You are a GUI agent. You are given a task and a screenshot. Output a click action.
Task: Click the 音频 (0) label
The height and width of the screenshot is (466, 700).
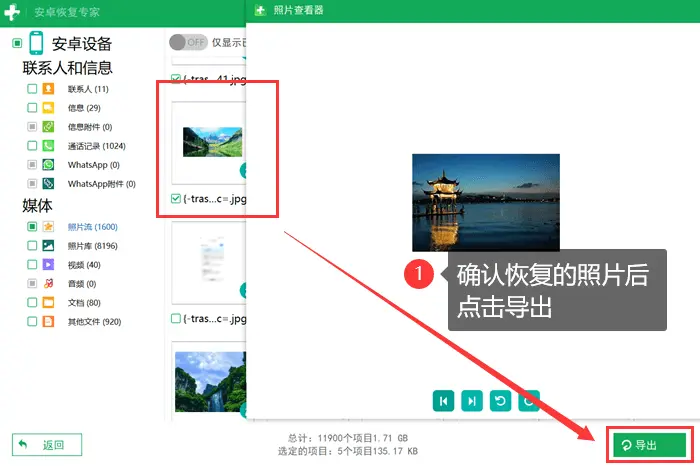[x=82, y=284]
